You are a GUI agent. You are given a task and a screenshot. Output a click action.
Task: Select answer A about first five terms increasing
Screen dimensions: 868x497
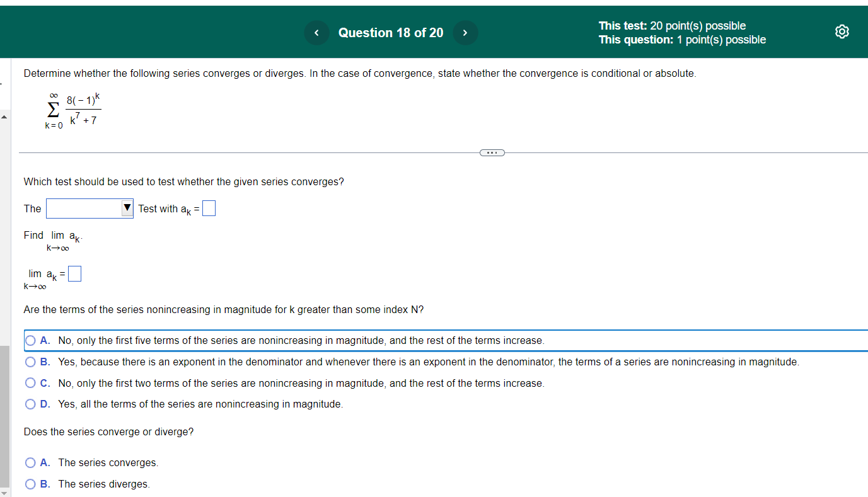(x=30, y=340)
